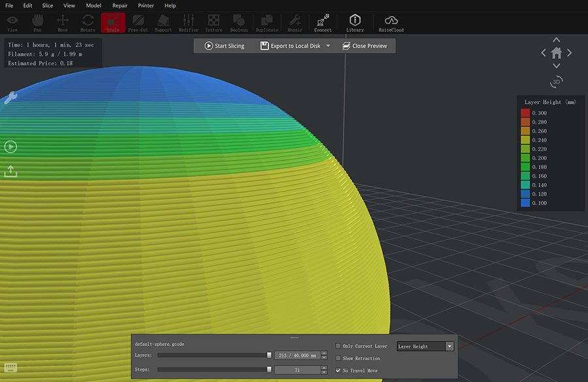The width and height of the screenshot is (588, 382).
Task: Launch the Boolean tool
Action: (x=238, y=22)
